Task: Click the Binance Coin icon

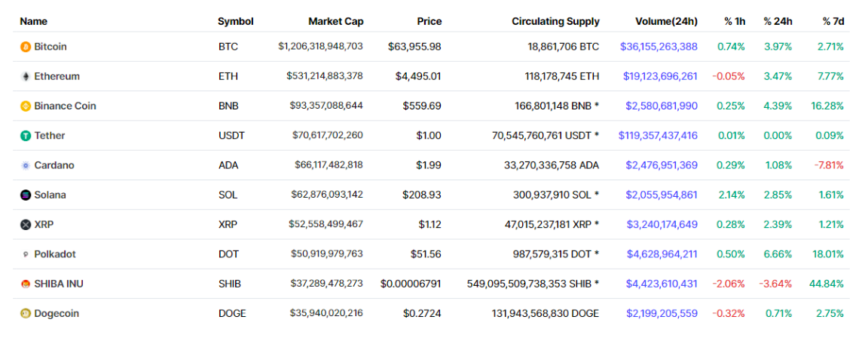Action: coord(26,106)
